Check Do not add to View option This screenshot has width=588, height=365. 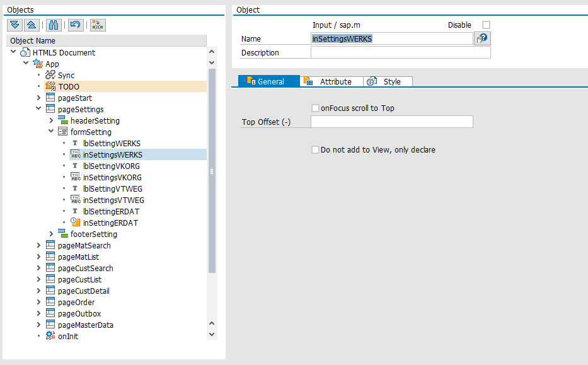coord(316,150)
